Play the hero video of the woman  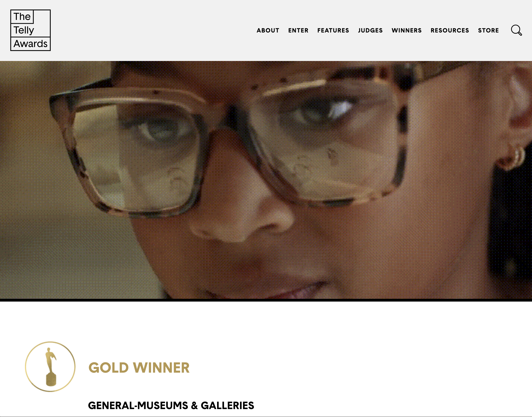pos(266,180)
